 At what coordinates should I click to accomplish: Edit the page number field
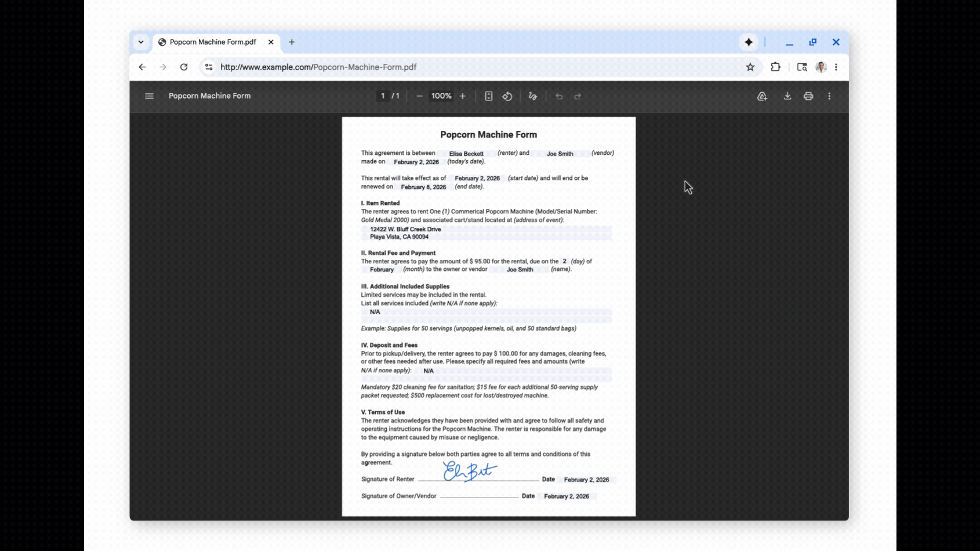(383, 96)
